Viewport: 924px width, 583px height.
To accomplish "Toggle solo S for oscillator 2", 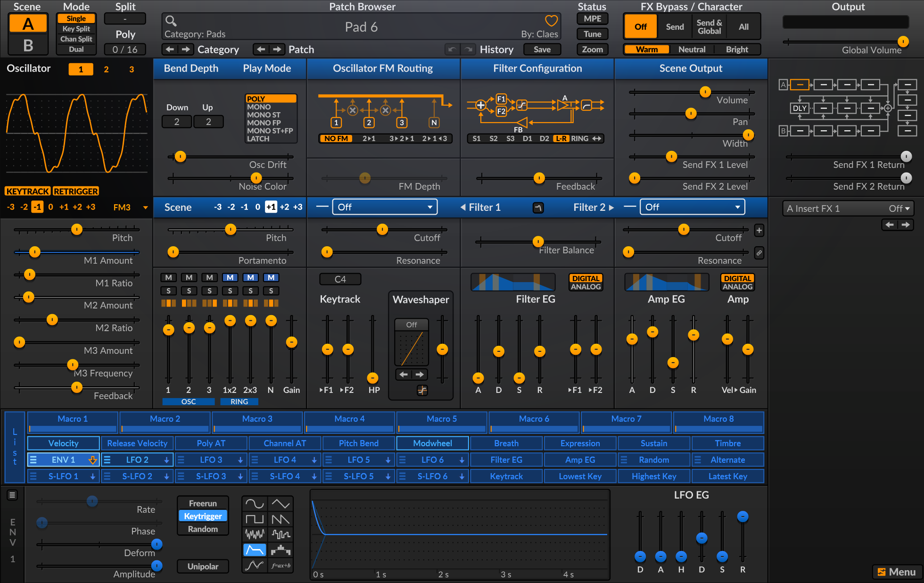I will coord(189,291).
